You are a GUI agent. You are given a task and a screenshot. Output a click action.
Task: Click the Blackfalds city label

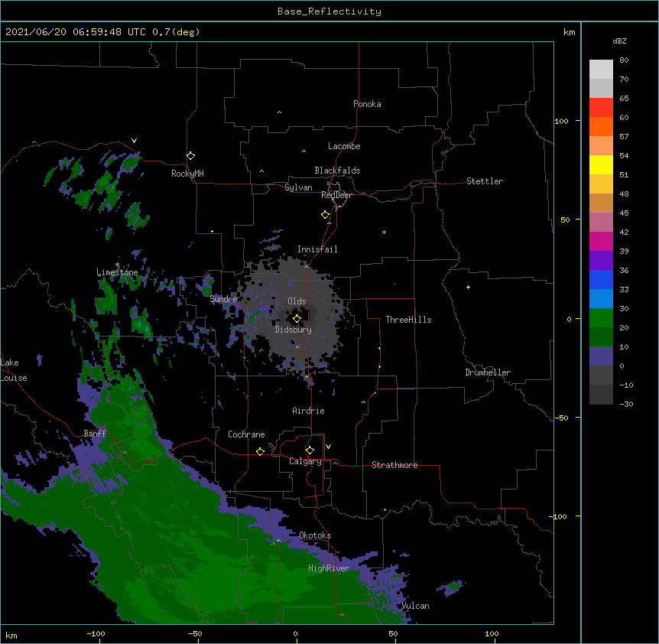(337, 171)
